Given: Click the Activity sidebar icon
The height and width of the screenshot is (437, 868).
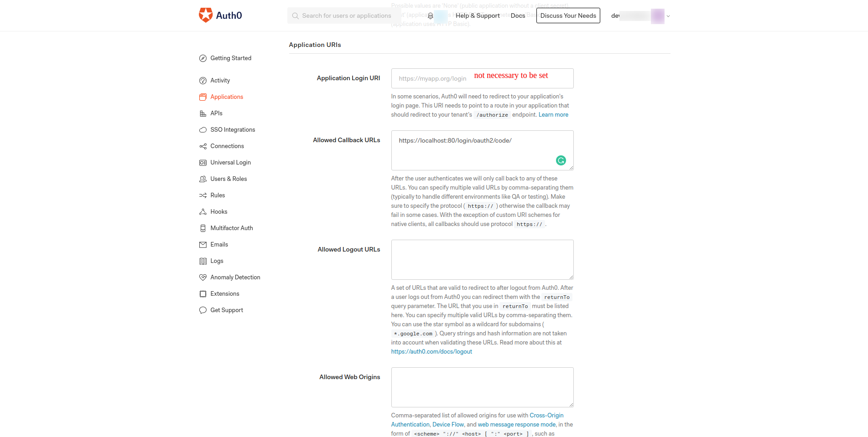Looking at the screenshot, I should 203,81.
